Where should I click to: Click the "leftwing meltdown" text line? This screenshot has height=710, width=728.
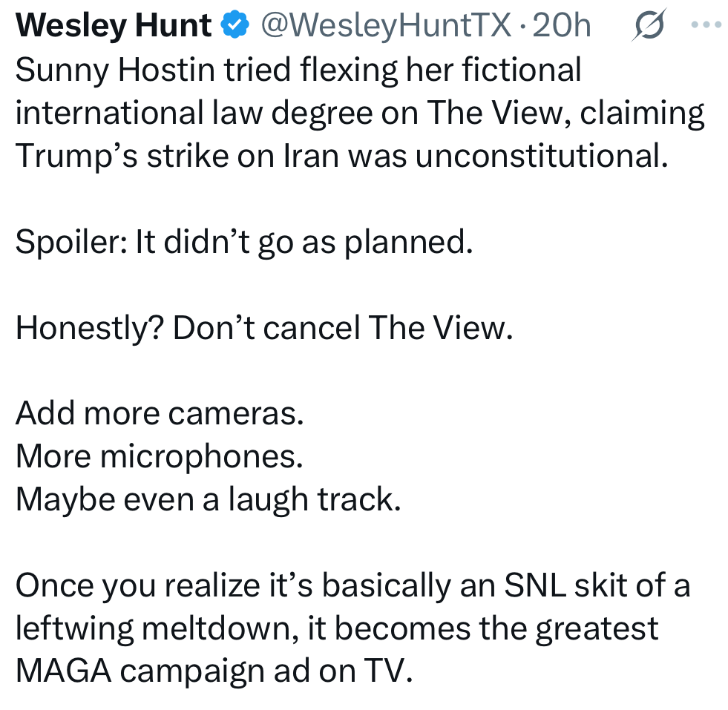point(337,628)
